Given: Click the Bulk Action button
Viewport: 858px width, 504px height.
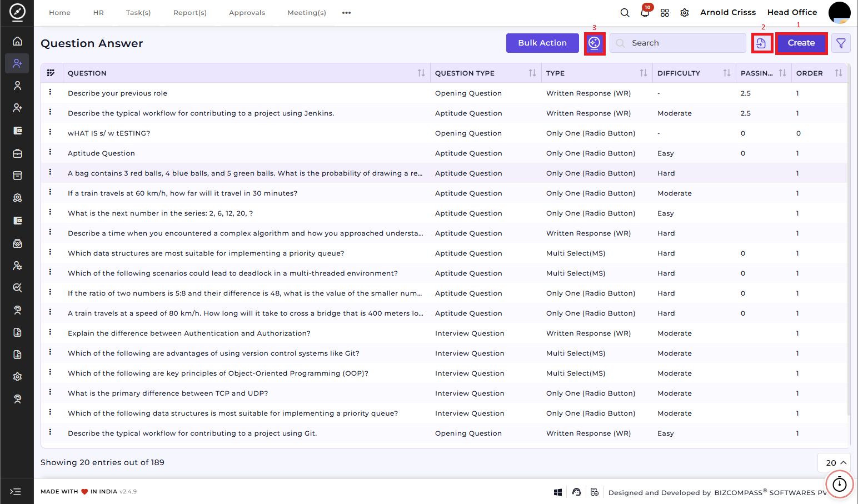Looking at the screenshot, I should click(x=542, y=43).
